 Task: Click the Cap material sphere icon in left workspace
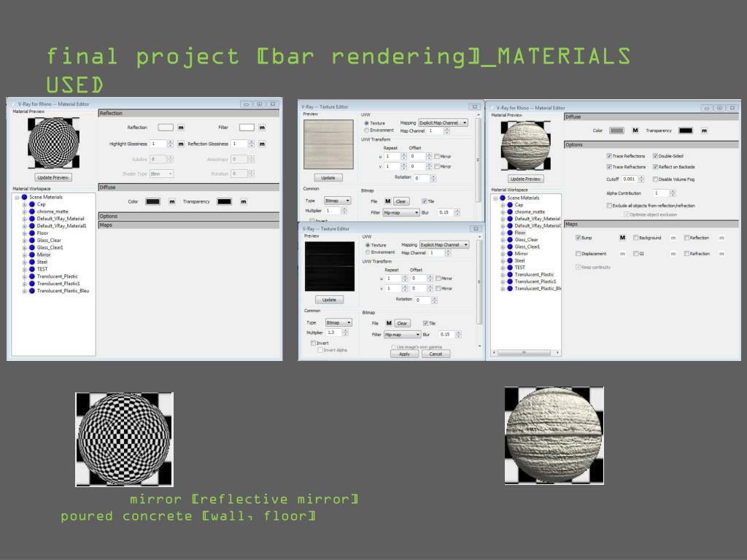click(32, 204)
